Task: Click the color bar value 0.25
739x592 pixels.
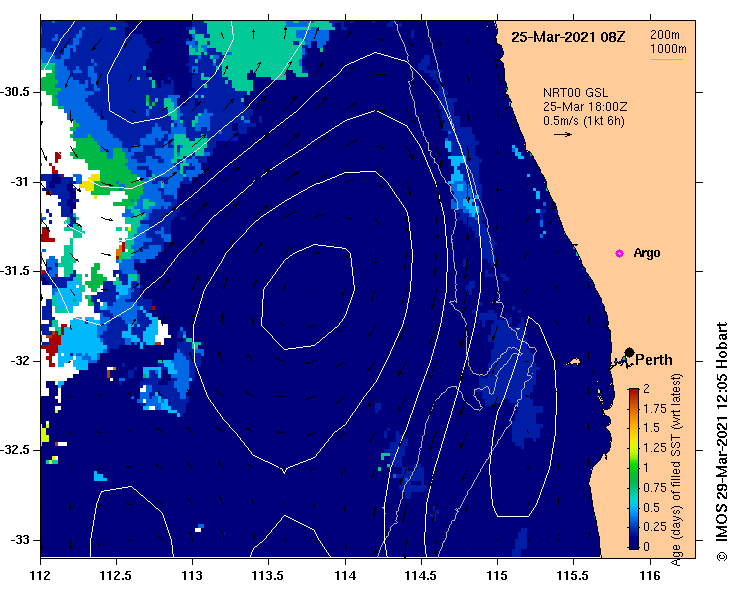Action: click(655, 526)
